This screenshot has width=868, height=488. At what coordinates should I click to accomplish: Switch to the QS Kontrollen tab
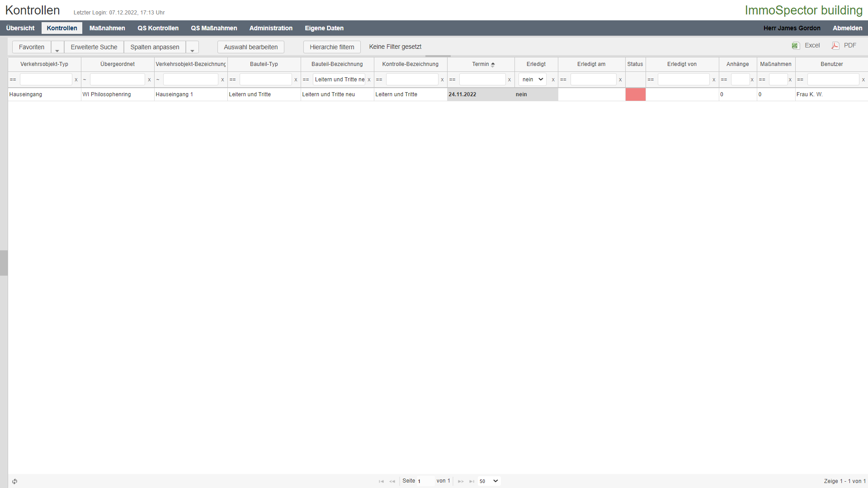pyautogui.click(x=158, y=28)
